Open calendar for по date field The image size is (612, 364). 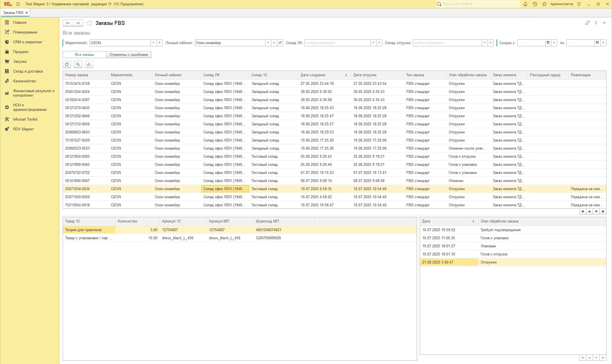pos(597,43)
